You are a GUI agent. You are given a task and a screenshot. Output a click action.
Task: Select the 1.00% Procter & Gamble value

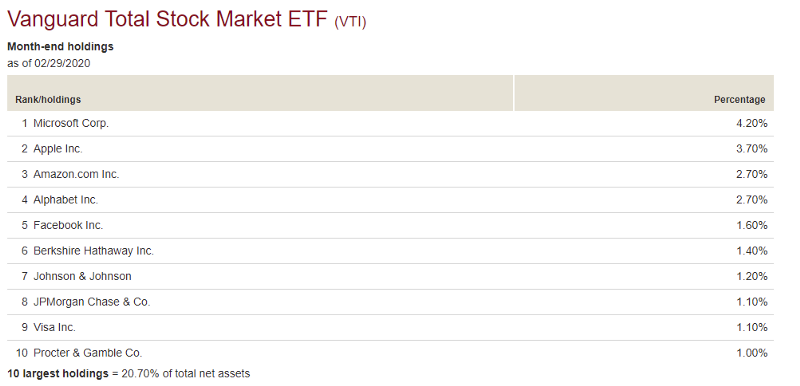[x=752, y=353]
